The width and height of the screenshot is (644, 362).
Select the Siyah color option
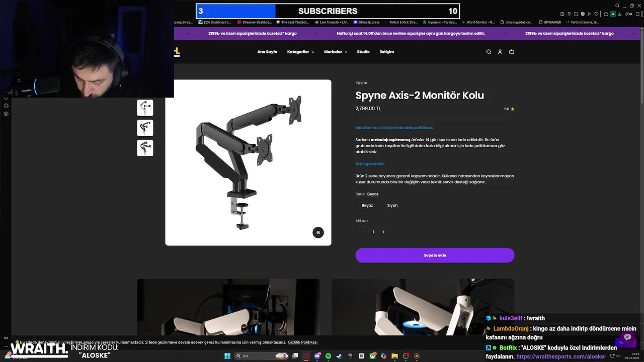(x=392, y=205)
